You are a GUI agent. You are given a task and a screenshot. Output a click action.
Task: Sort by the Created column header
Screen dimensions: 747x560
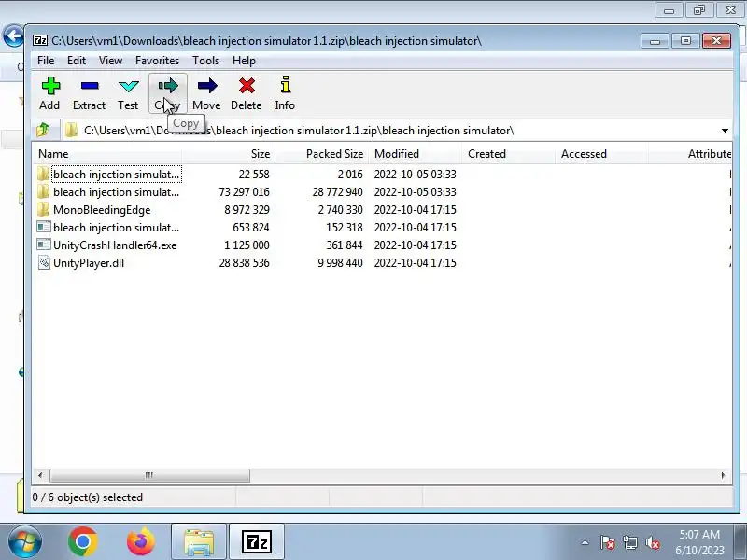click(x=508, y=154)
